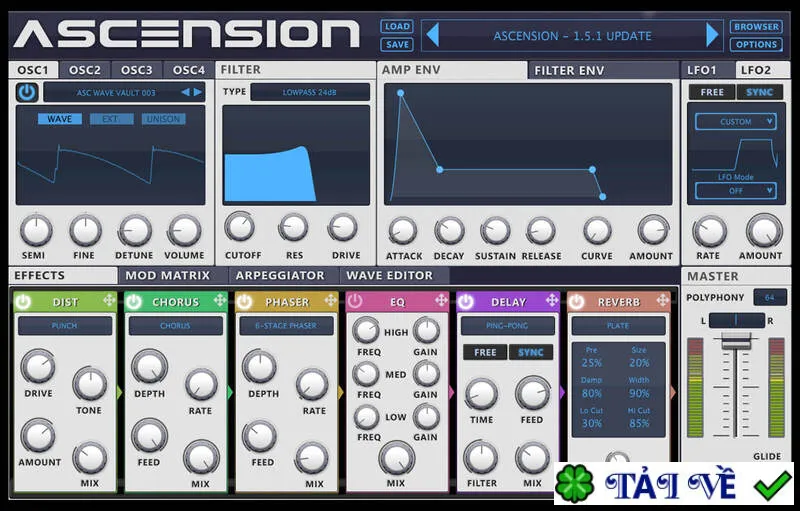Select next oscillator wave with right arrow
Screen dimensions: 800x511
[197, 92]
